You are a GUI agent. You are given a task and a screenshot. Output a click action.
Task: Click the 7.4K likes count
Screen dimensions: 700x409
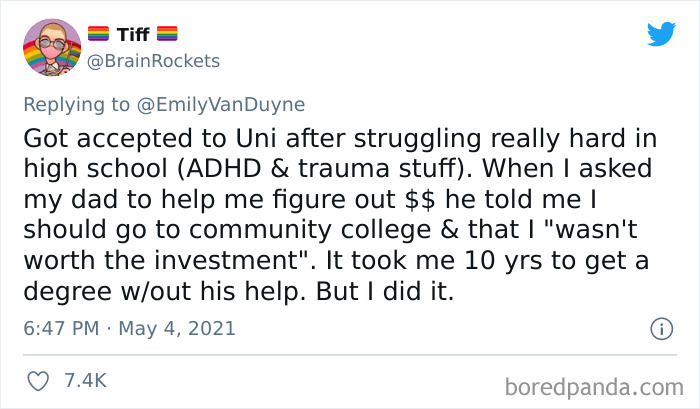[85, 380]
